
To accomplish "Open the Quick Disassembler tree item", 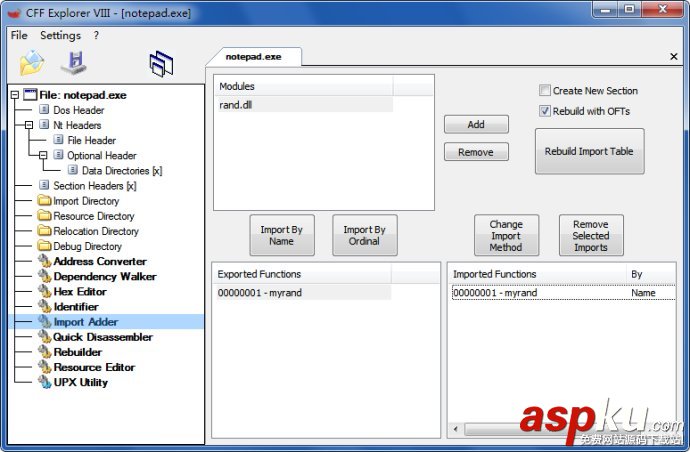I will [x=103, y=337].
